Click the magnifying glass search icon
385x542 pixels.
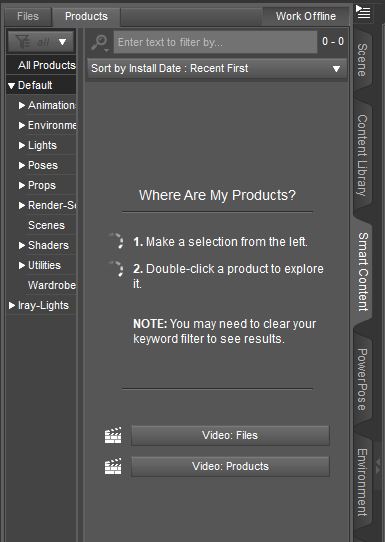pyautogui.click(x=100, y=43)
